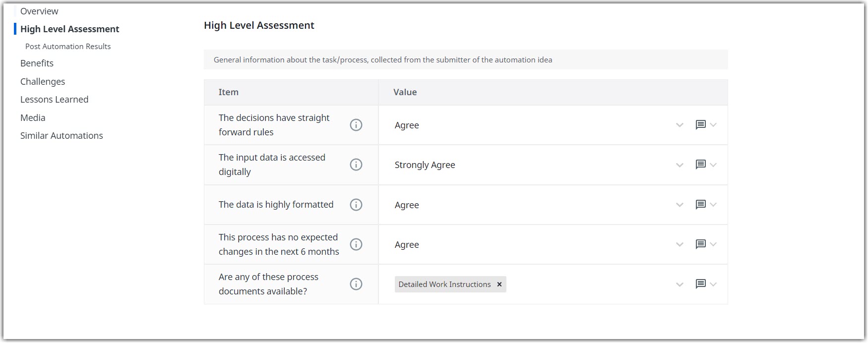Show info for no expected changes row
Viewport: 868px width, 343px height.
(x=356, y=244)
